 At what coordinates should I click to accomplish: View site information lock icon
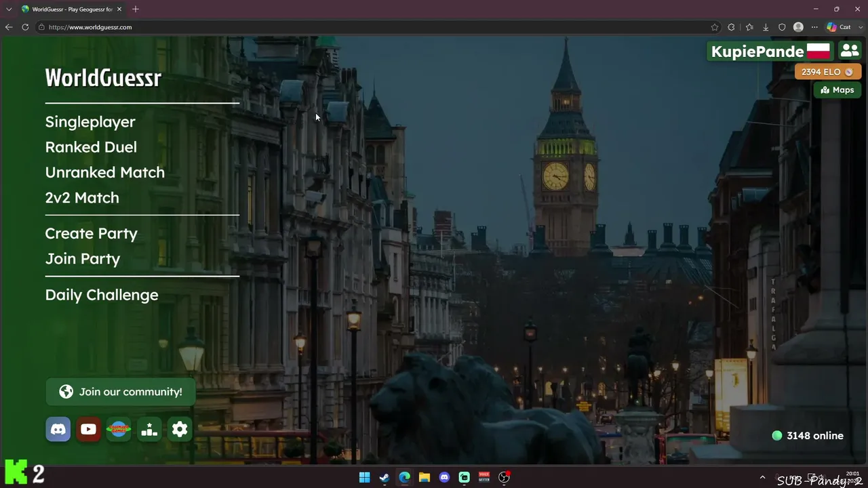pyautogui.click(x=41, y=27)
